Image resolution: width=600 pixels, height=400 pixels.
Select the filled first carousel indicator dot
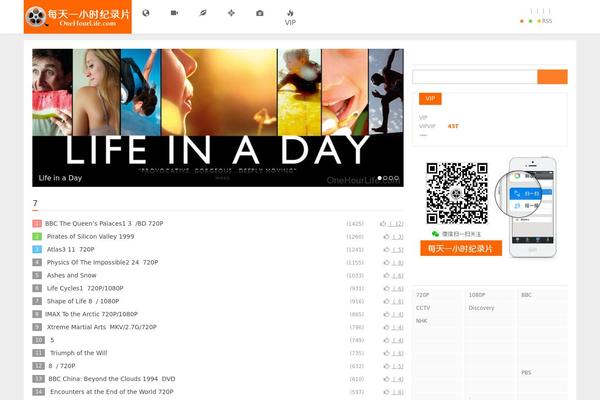pyautogui.click(x=380, y=178)
